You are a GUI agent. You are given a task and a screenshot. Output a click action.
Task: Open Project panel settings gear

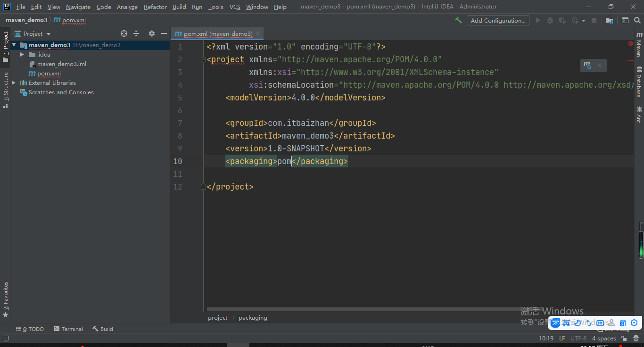click(x=152, y=33)
